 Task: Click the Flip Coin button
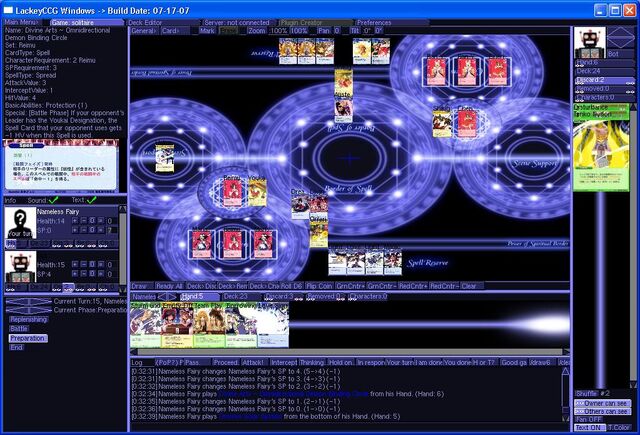pyautogui.click(x=319, y=286)
